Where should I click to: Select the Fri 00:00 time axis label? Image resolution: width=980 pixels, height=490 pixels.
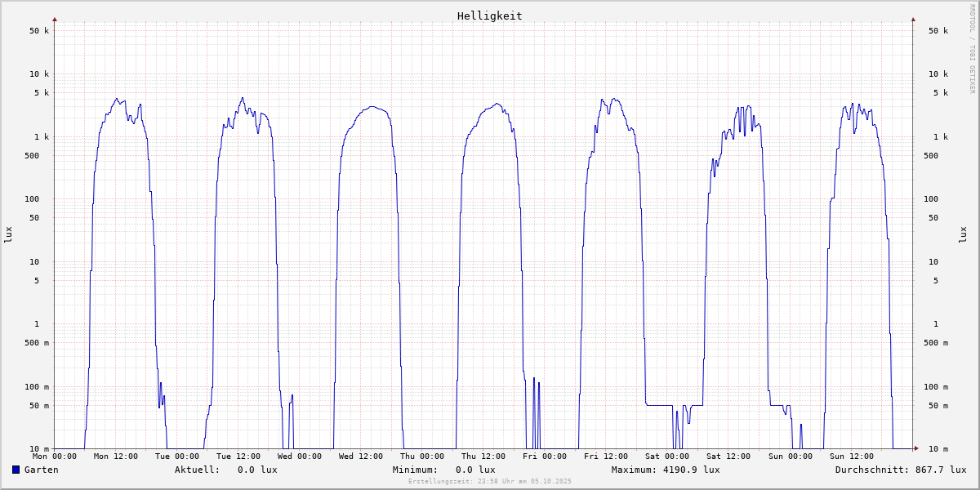(545, 457)
